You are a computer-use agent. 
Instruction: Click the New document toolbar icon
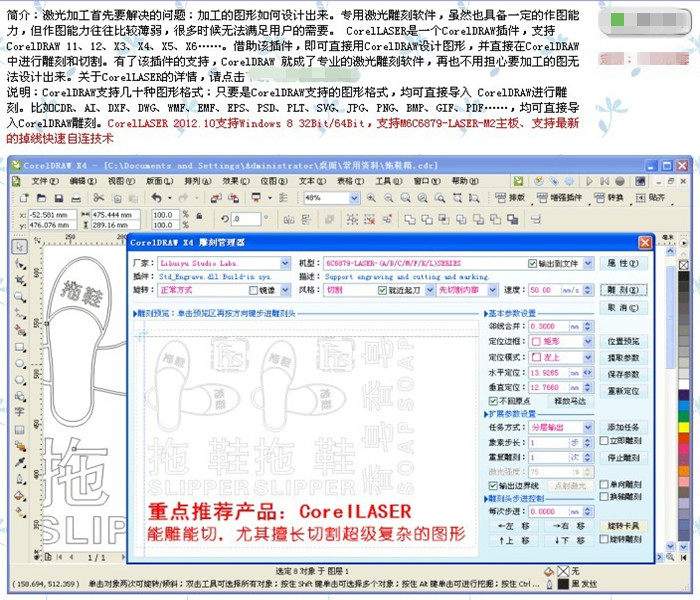24,198
